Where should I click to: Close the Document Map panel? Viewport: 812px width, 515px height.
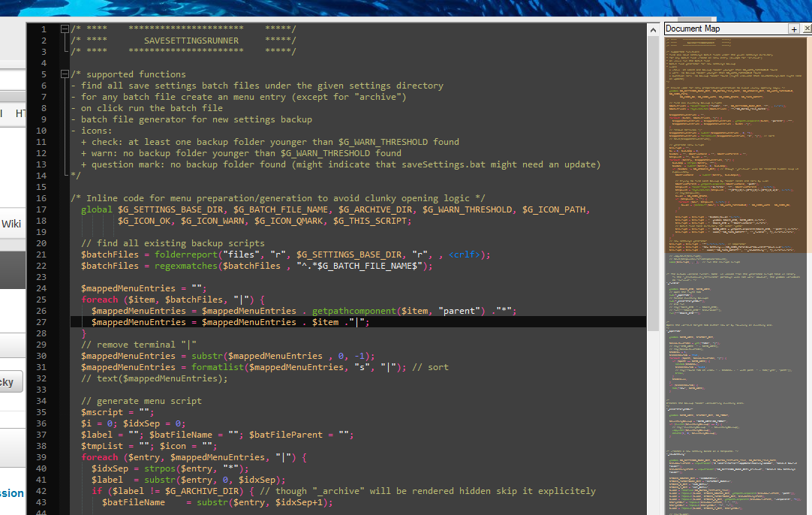[x=807, y=29]
